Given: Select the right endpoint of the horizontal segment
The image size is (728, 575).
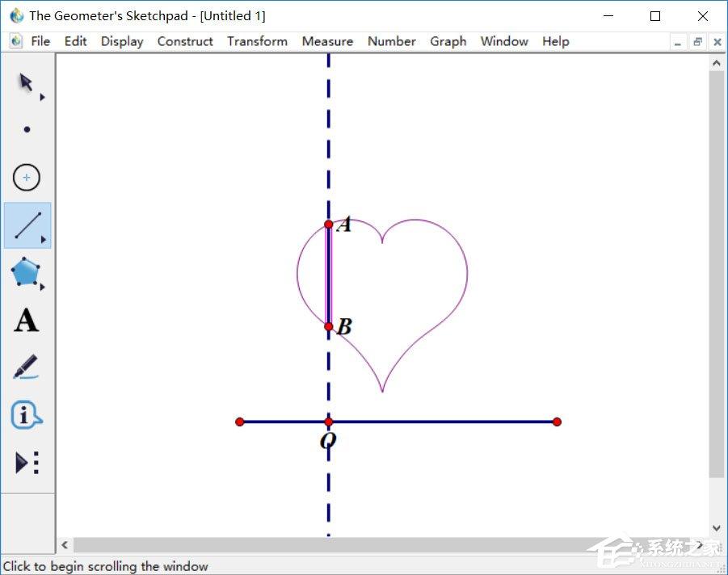Looking at the screenshot, I should coord(557,422).
